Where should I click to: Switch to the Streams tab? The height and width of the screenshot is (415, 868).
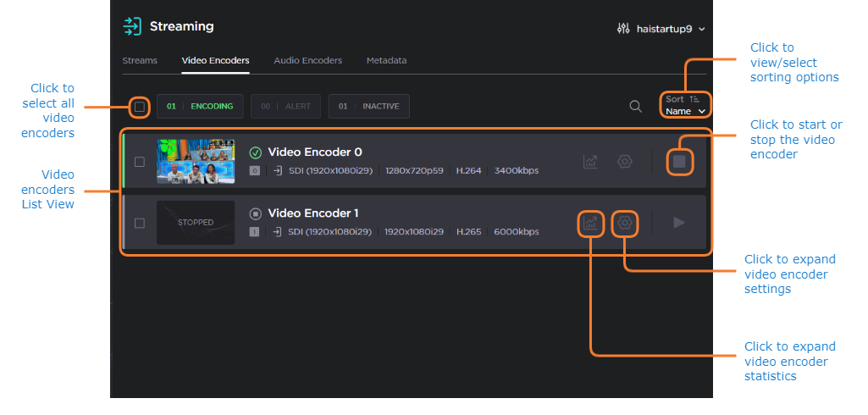(x=140, y=61)
